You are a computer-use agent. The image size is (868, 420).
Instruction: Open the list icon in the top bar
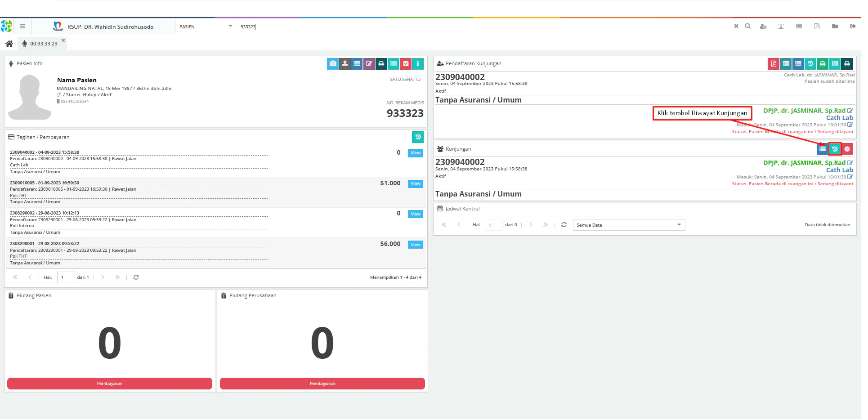[799, 27]
